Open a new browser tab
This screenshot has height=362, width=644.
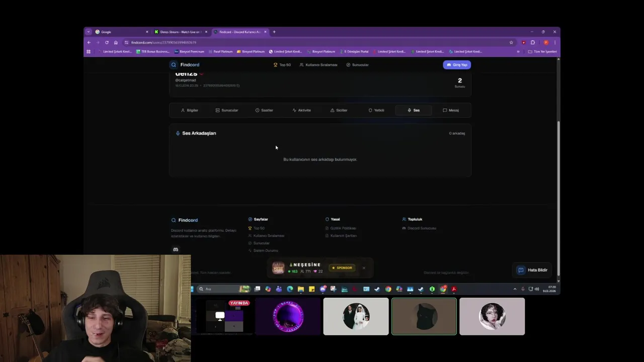[x=274, y=32]
